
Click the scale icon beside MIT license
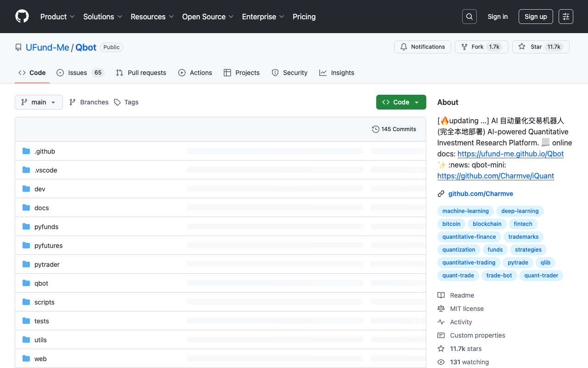441,309
